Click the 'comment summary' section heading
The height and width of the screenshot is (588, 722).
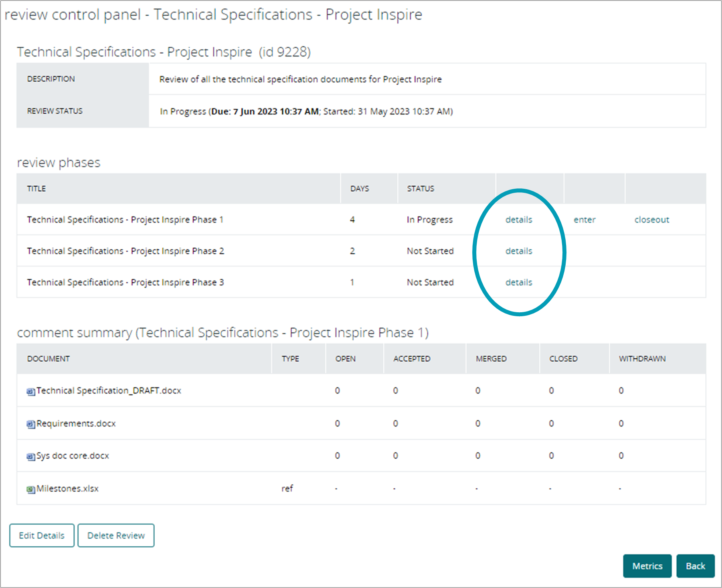223,333
